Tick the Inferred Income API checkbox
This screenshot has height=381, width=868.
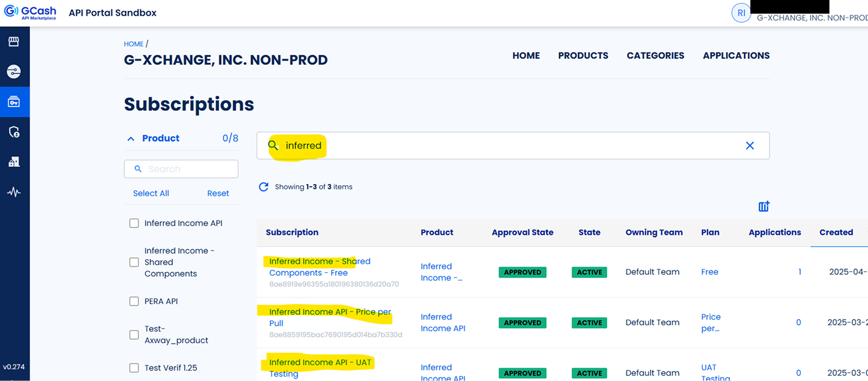(x=134, y=223)
